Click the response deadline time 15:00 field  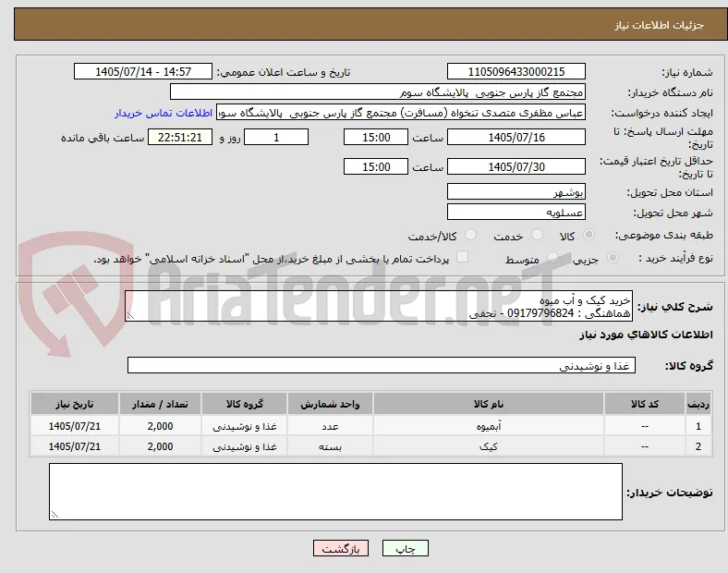(376, 137)
